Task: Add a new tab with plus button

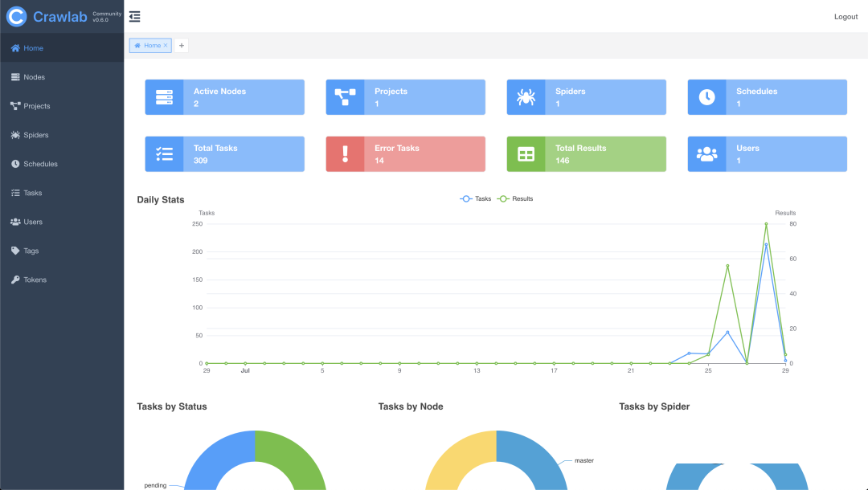Action: (182, 46)
